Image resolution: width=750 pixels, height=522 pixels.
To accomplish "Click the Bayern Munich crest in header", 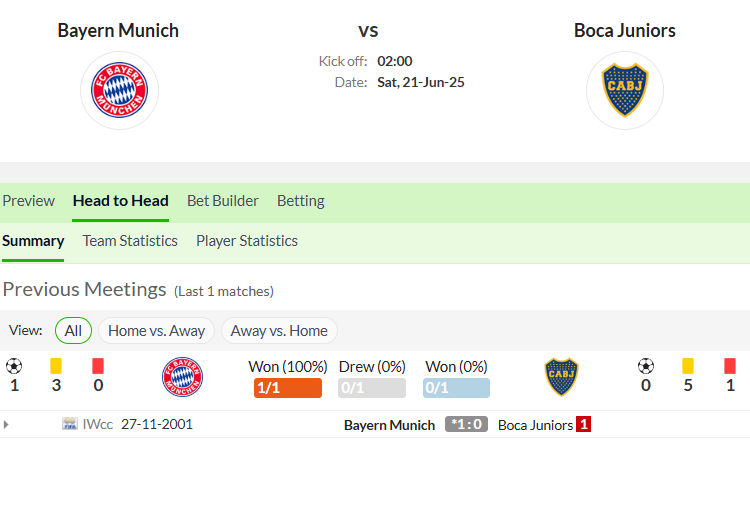I will [119, 90].
